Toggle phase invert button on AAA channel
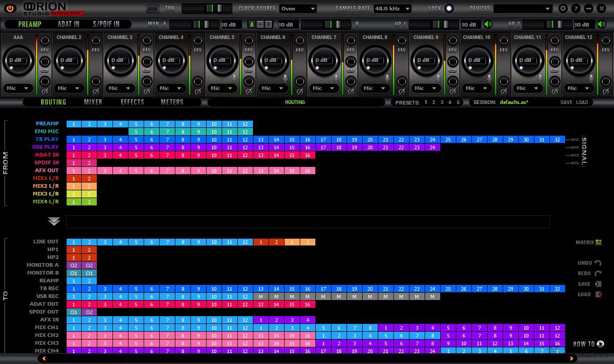614x364 pixels. [x=45, y=81]
